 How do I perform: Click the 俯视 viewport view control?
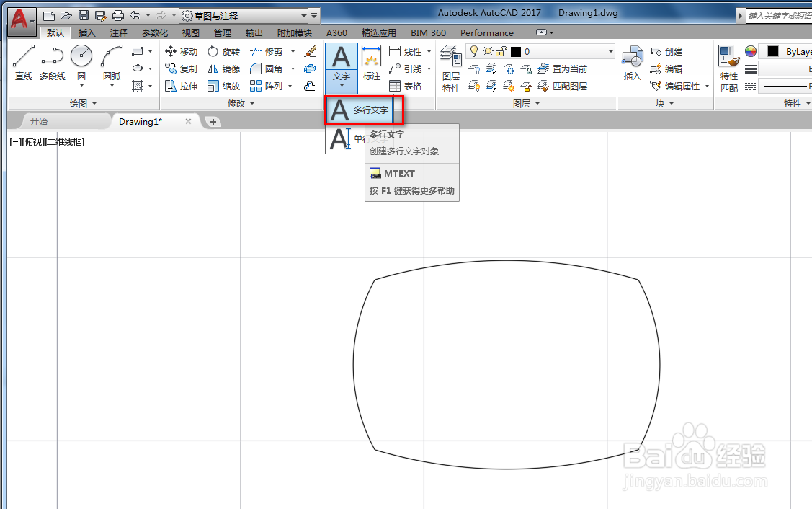(35, 141)
